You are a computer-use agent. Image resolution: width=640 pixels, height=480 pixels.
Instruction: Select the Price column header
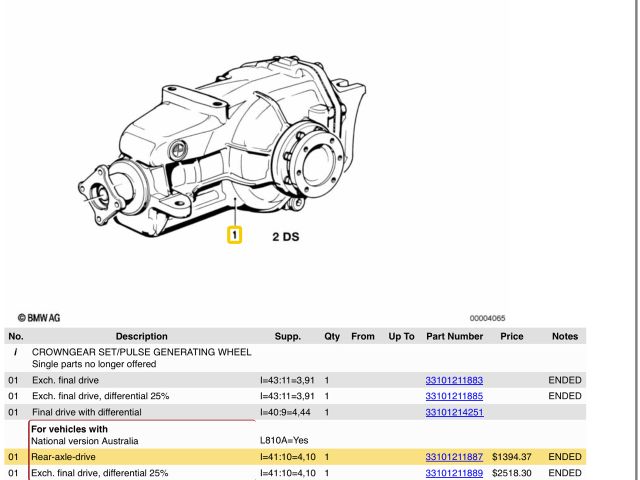click(512, 337)
